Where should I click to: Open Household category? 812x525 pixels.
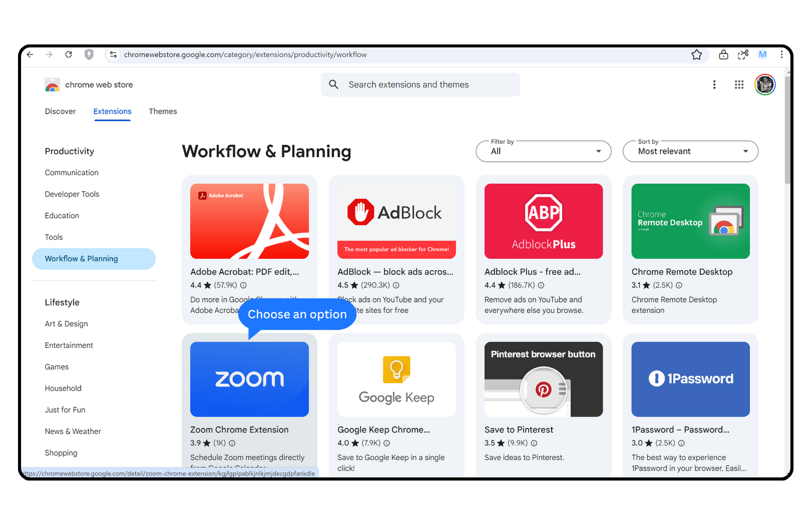click(x=63, y=389)
